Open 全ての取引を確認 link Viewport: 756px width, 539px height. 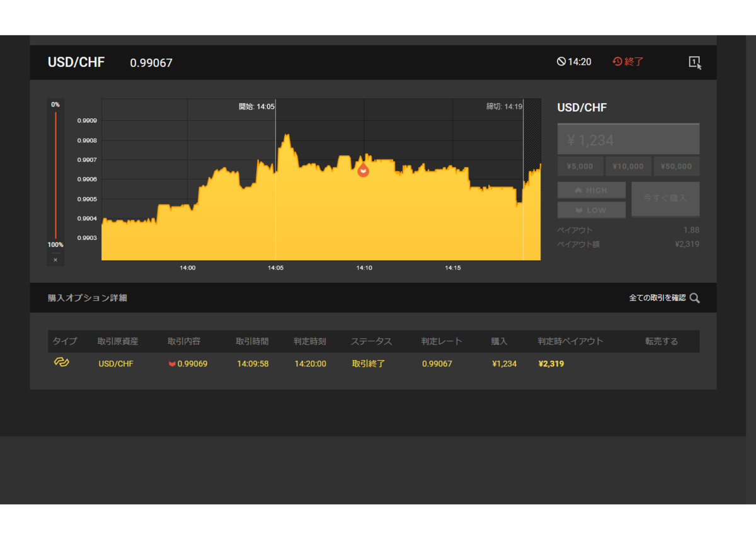(657, 298)
